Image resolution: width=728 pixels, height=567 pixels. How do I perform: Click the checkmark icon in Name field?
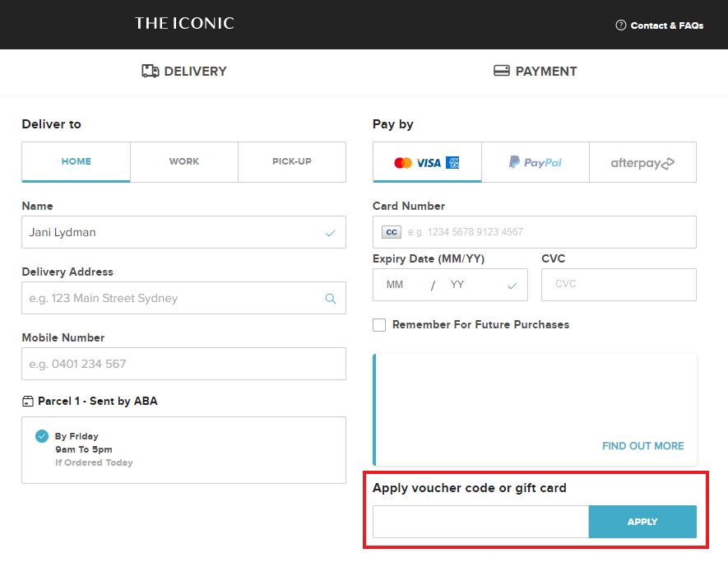pyautogui.click(x=331, y=233)
